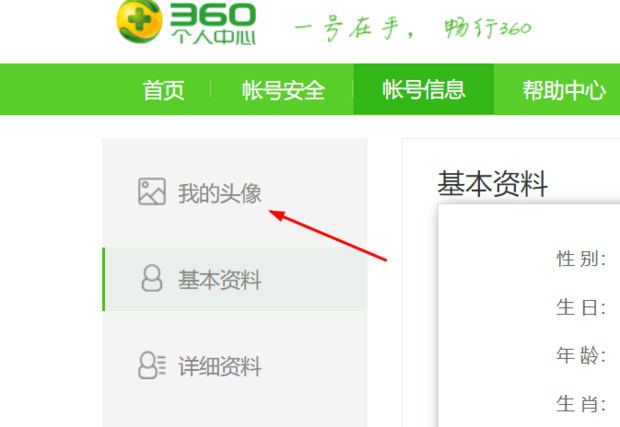Click the green active-item marker bar
Screen dimensions: 620x427
pos(104,279)
